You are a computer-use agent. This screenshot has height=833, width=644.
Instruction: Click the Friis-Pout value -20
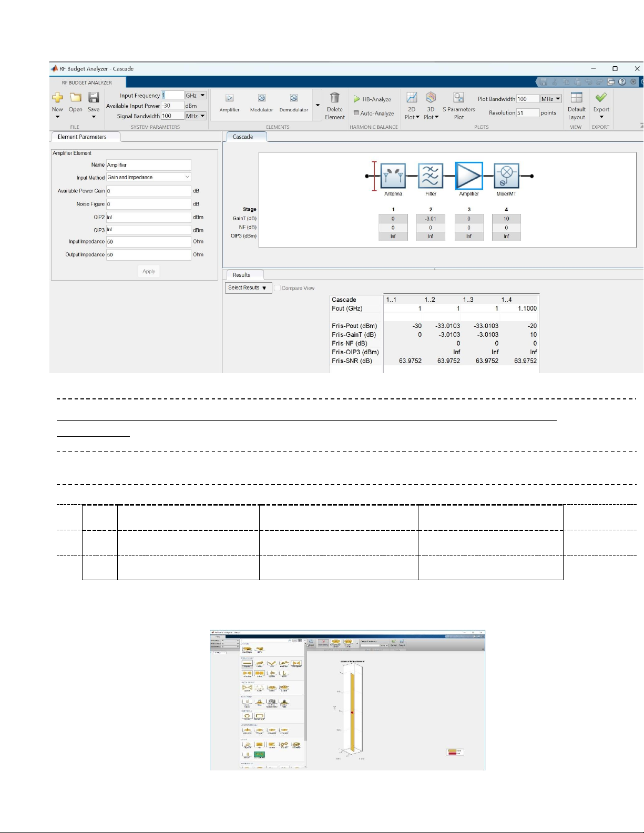533,326
